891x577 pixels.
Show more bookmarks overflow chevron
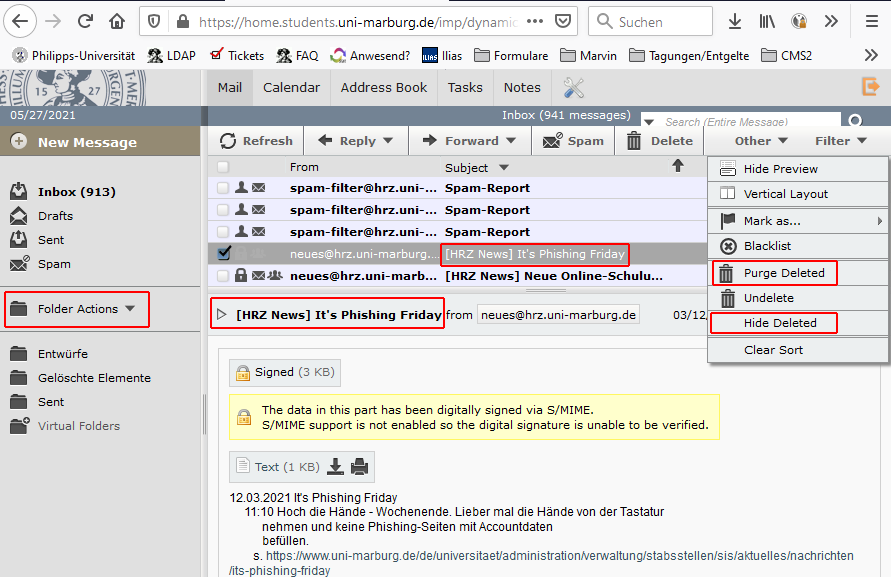[x=871, y=55]
